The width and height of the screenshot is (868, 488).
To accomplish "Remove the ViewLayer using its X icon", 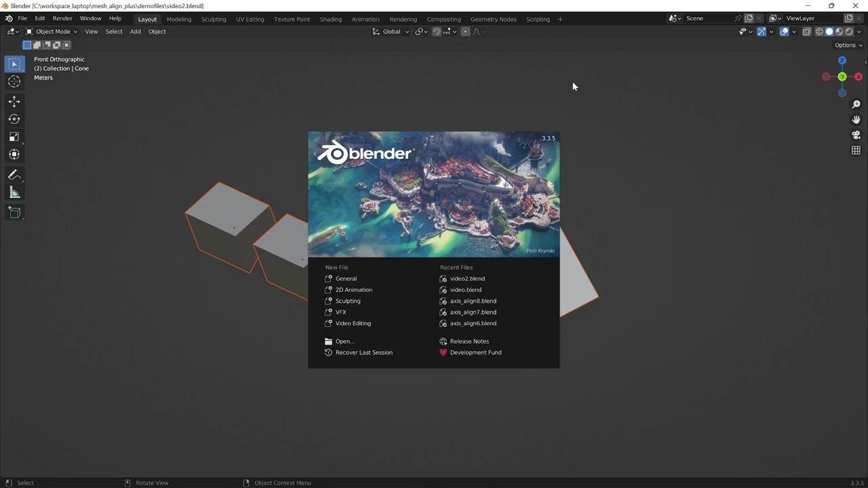I will [859, 18].
